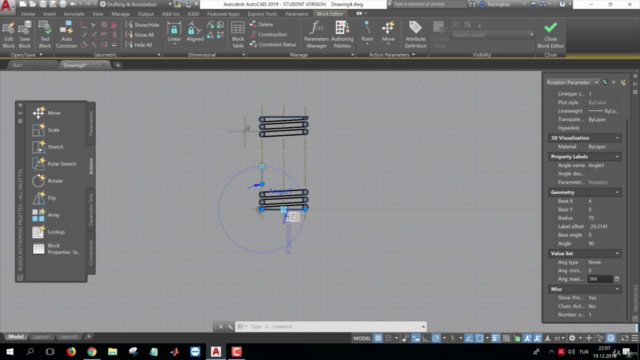Screen dimensions: 640x360
Task: Click the Delete constraint ribbon button
Action: coord(261,24)
